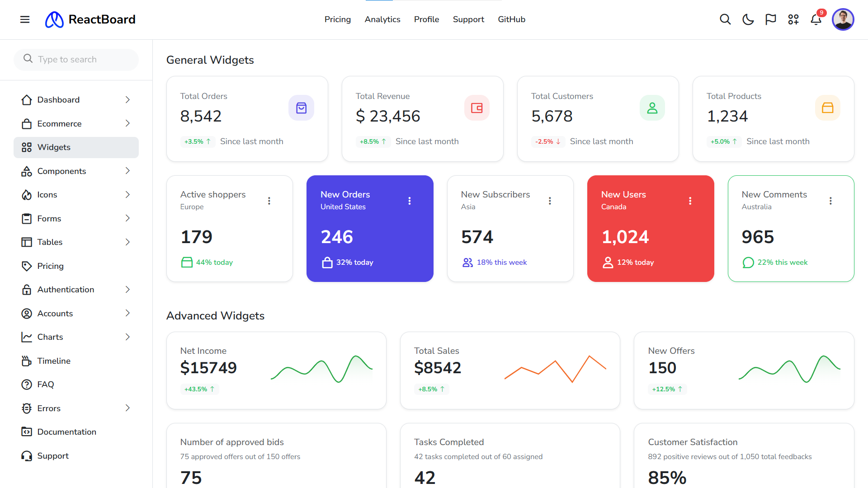Select the Timeline sidebar icon
868x488 pixels.
(27, 361)
